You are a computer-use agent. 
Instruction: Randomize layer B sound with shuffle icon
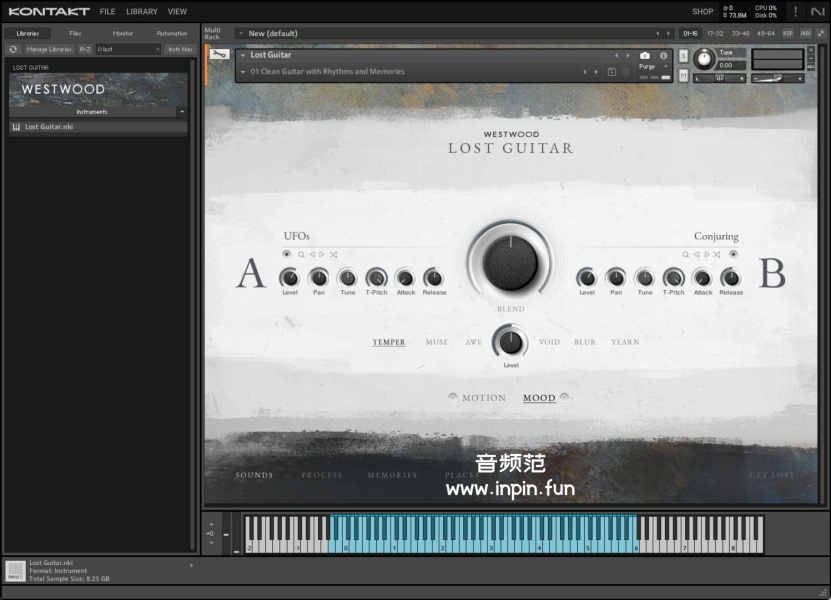[x=717, y=254]
